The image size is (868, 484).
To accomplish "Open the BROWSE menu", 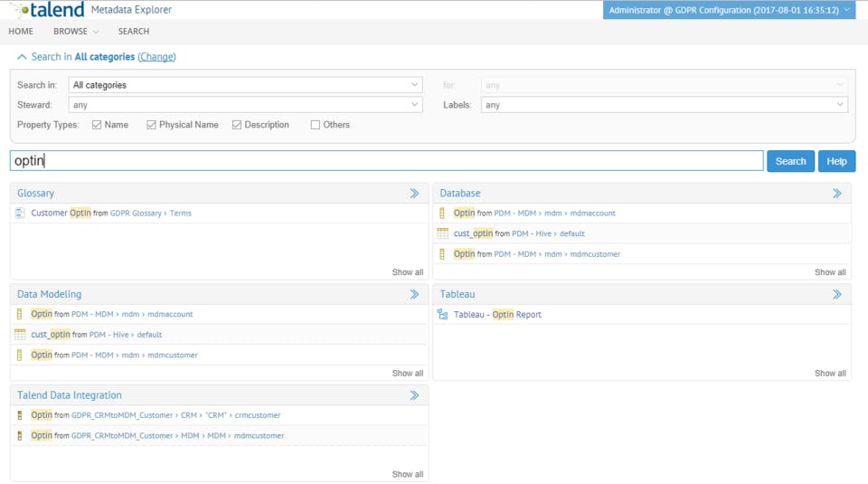I will (76, 32).
